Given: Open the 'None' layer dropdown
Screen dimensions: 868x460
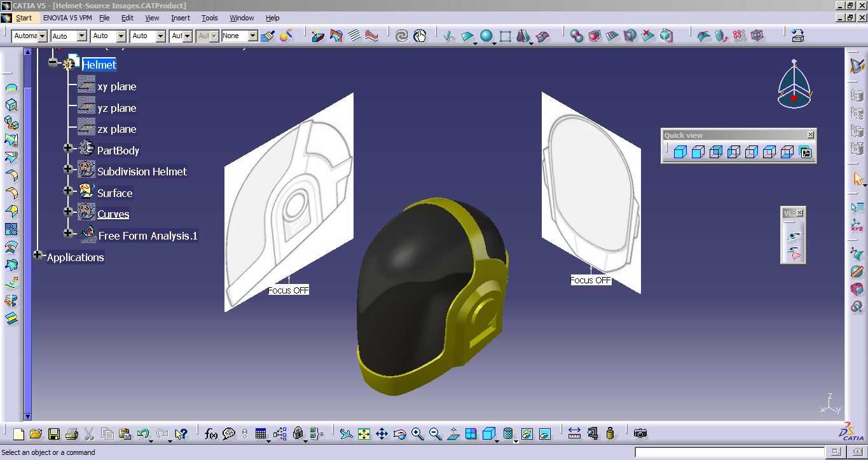Looking at the screenshot, I should (252, 36).
